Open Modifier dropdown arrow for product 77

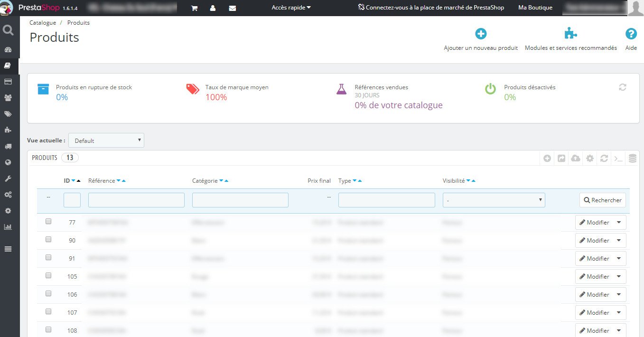(x=619, y=223)
